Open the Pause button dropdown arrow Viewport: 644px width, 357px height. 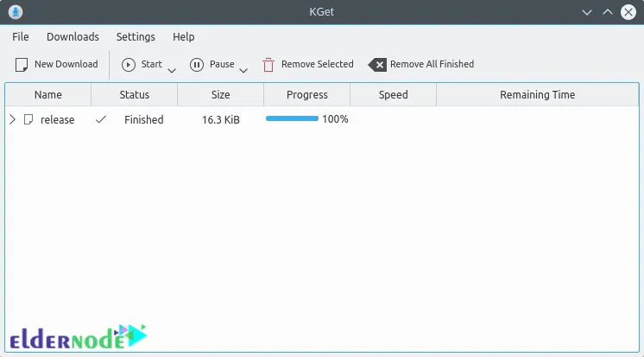click(243, 71)
